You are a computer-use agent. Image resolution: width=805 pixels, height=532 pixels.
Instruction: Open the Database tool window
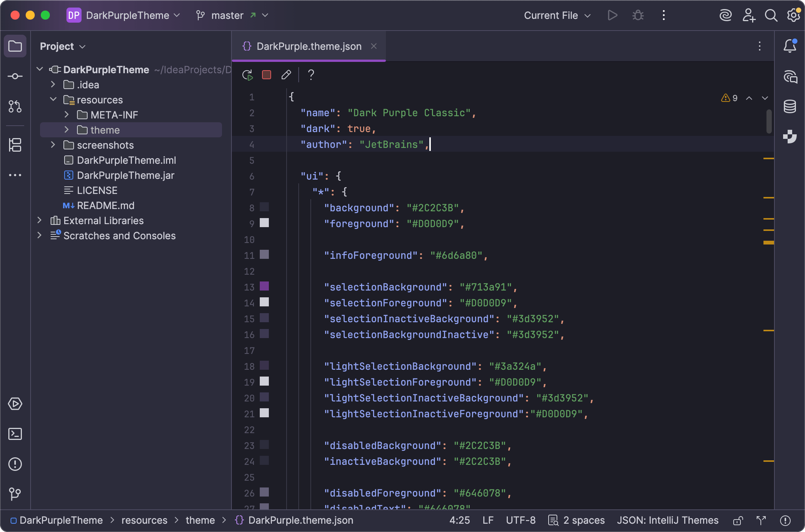(x=790, y=106)
